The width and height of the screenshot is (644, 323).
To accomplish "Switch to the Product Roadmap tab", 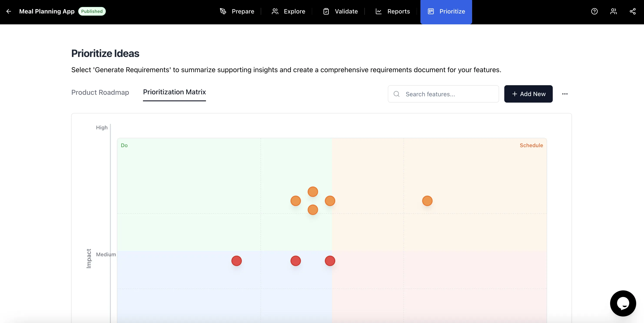I will click(100, 92).
